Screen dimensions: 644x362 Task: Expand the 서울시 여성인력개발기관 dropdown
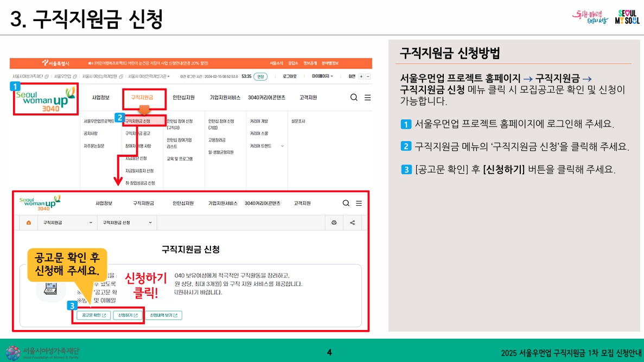pos(149,77)
